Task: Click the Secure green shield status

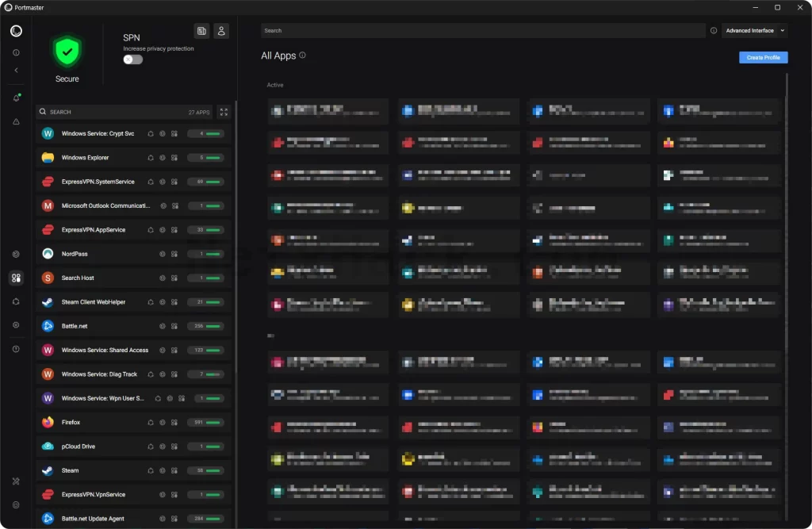Action: pyautogui.click(x=67, y=58)
